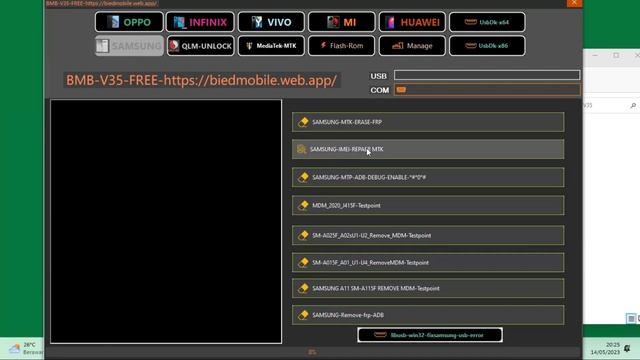Open the OPPO brand tab
Viewport: 640px width, 360px height.
coord(129,22)
